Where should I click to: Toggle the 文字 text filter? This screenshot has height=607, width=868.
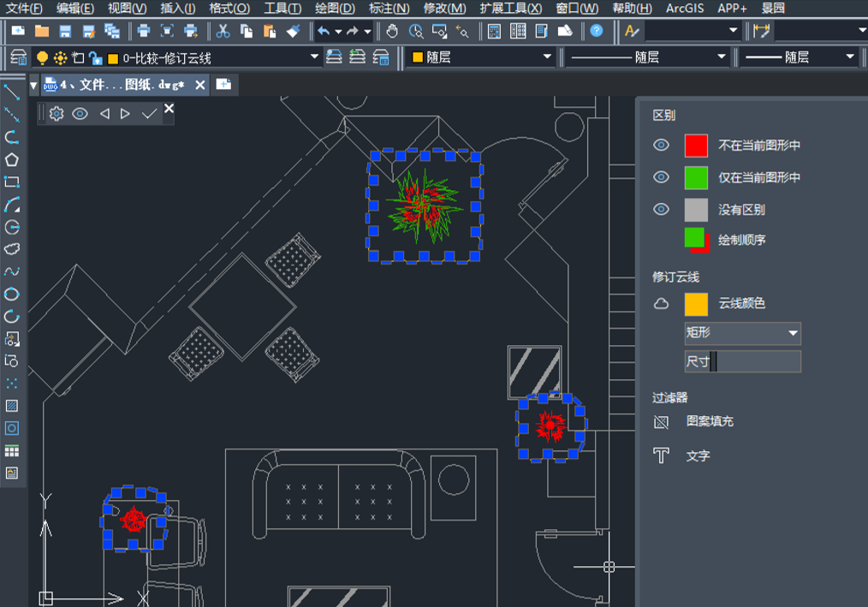pos(661,455)
